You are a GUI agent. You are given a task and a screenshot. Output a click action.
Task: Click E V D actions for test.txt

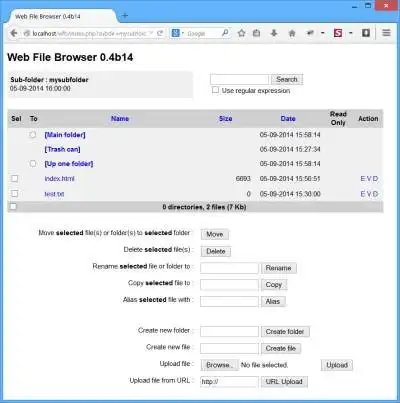[369, 194]
